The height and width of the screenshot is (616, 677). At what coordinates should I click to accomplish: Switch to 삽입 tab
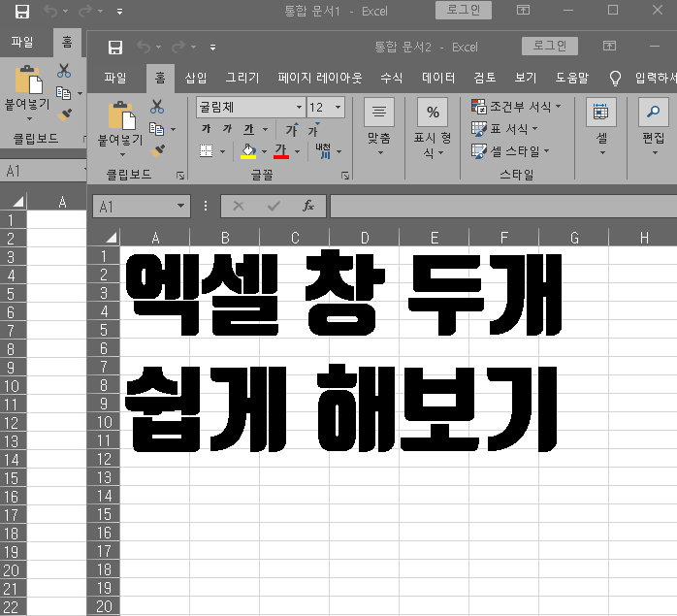(196, 78)
